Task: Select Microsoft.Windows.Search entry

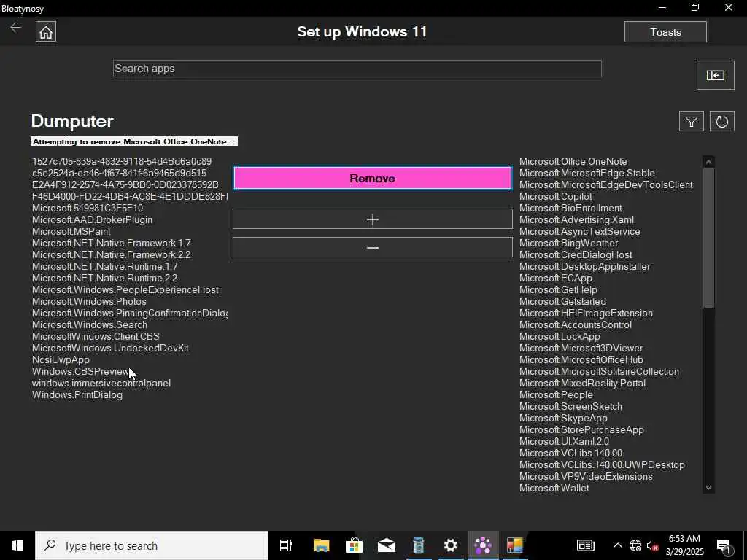Action: point(90,324)
